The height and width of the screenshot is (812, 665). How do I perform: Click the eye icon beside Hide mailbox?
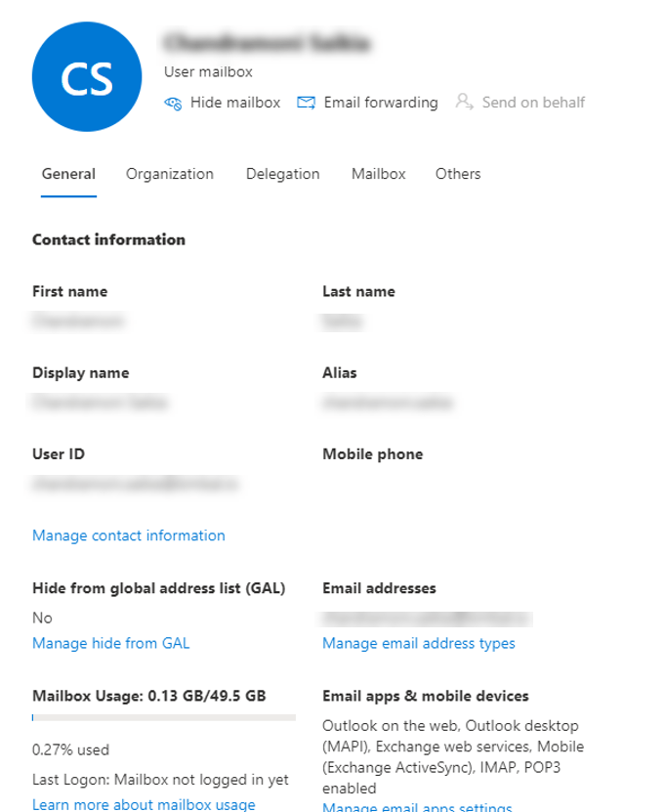click(173, 103)
